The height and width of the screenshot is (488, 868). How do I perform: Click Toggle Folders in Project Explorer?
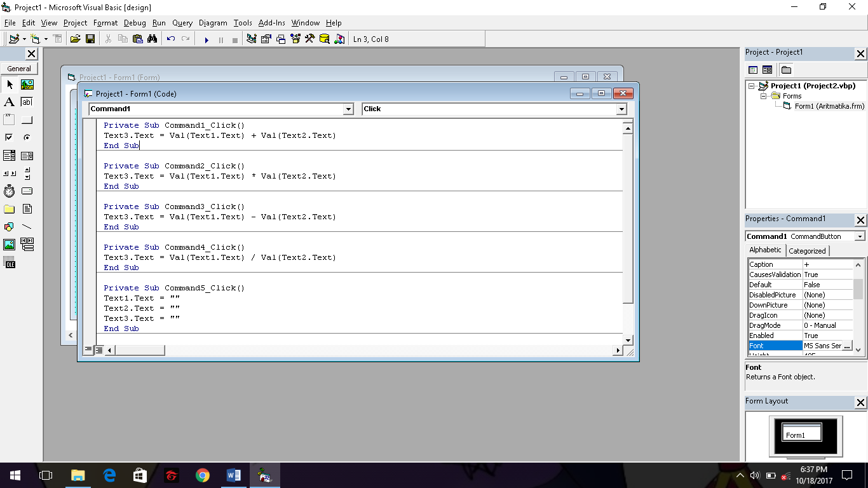click(786, 69)
